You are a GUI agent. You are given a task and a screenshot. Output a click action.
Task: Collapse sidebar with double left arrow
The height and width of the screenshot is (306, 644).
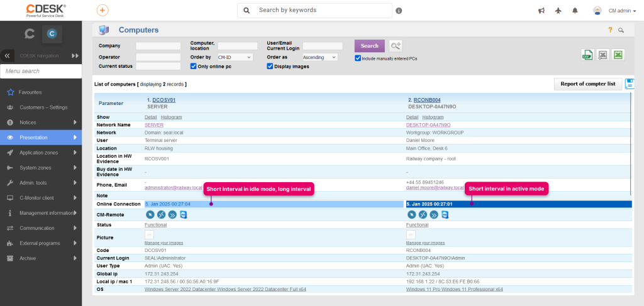(x=8, y=56)
